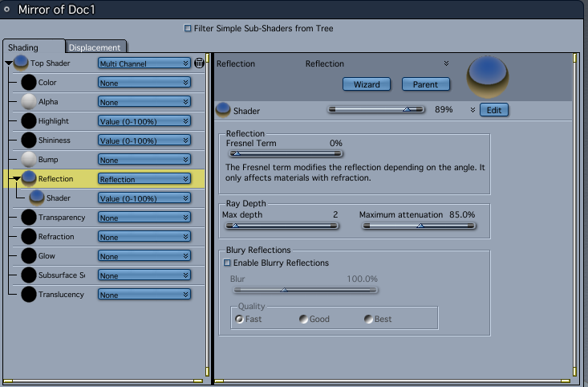The height and width of the screenshot is (387, 588).
Task: Click the Translucency channel sphere icon
Action: [x=29, y=295]
